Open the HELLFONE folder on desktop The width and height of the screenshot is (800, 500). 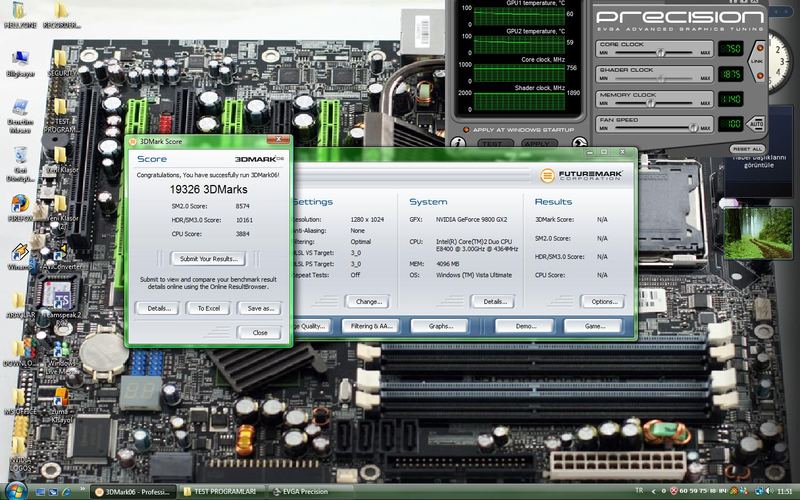pos(19,14)
